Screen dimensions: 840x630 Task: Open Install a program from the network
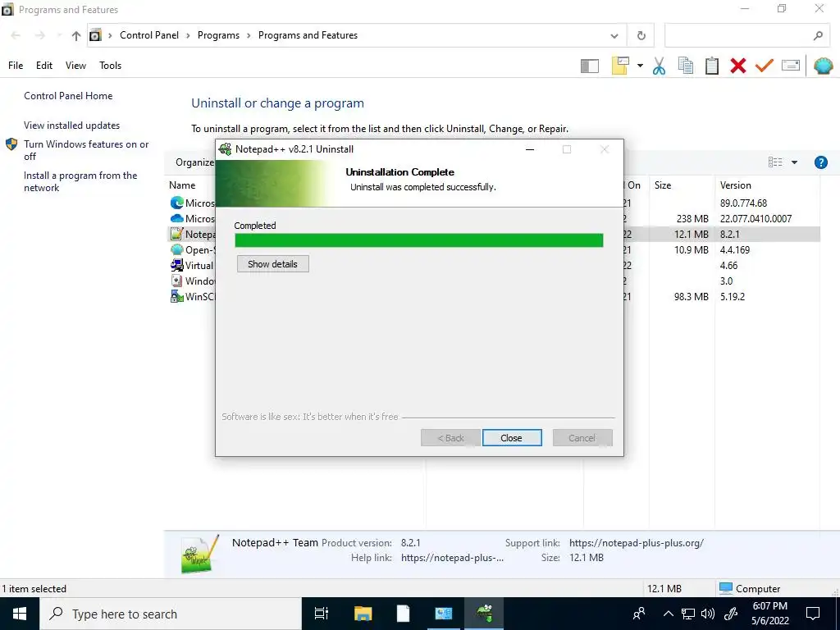point(80,181)
